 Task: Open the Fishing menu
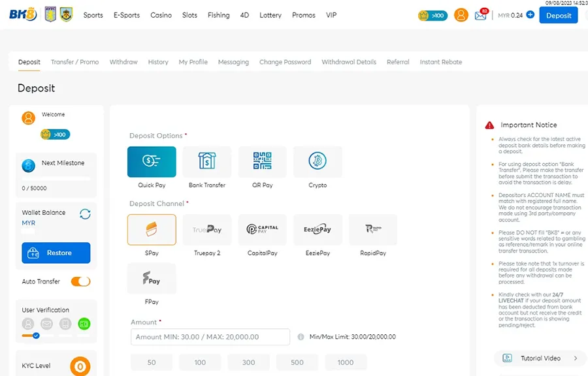219,15
